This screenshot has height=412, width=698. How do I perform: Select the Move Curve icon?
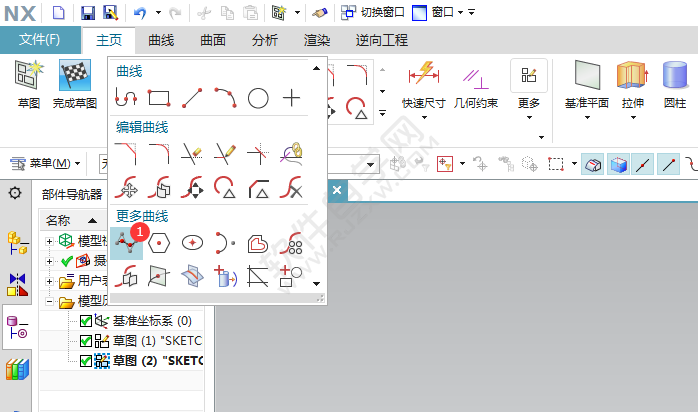tap(126, 187)
